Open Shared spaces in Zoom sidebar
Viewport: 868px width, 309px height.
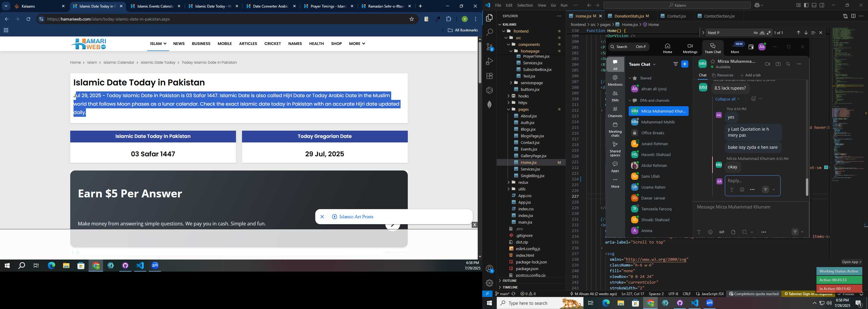click(x=615, y=149)
